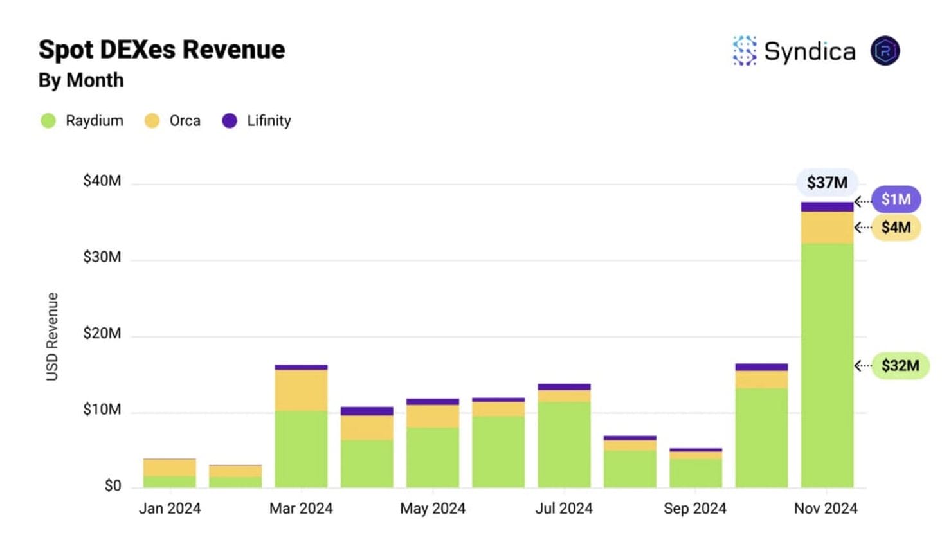Click the Nov 2024 yellow Orca bar segment
This screenshot has width=942, height=560.
click(827, 228)
